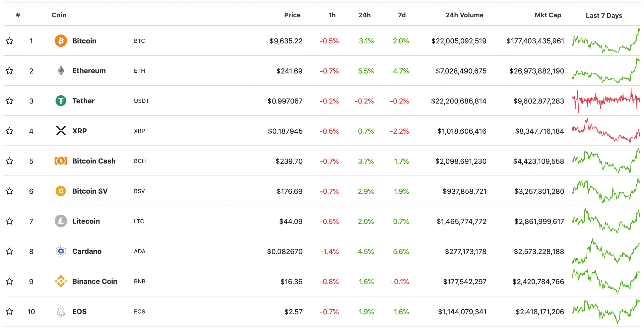The height and width of the screenshot is (329, 644).
Task: Click the Litecoin gray logo icon
Action: tap(61, 221)
